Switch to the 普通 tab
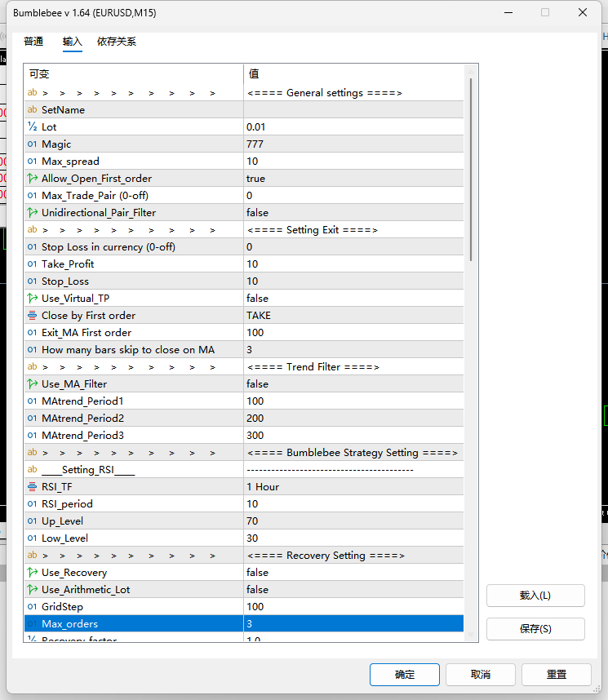 (x=33, y=42)
